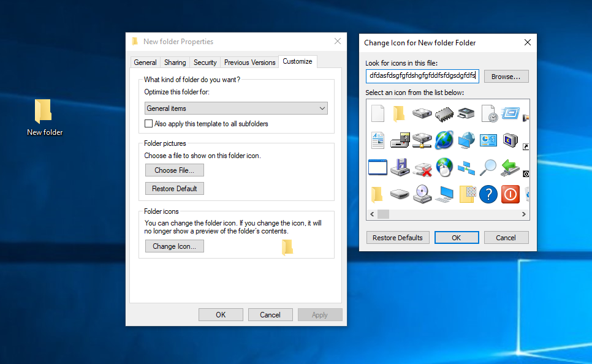Click the Change Icon button
The height and width of the screenshot is (364, 592).
pyautogui.click(x=175, y=246)
